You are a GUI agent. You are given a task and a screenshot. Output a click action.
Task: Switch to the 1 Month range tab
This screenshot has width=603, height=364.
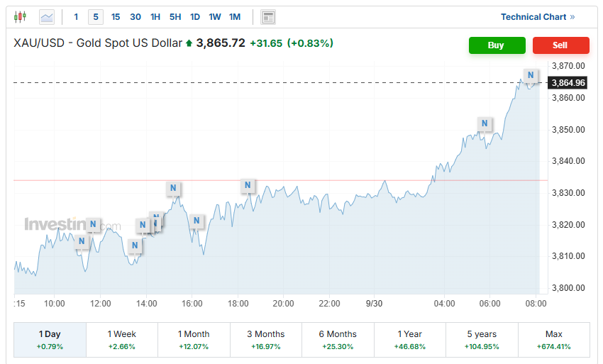click(194, 340)
